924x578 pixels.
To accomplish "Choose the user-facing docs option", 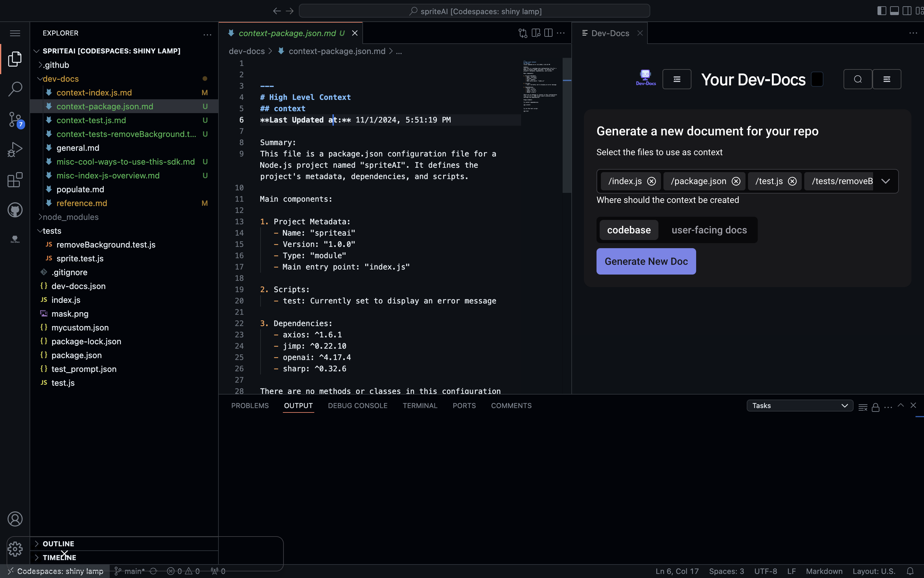I will pos(709,230).
